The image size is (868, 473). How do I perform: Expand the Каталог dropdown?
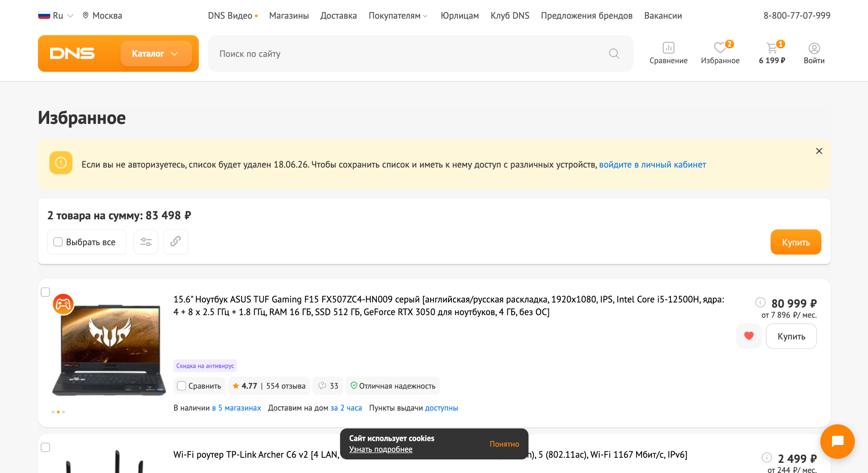(156, 53)
